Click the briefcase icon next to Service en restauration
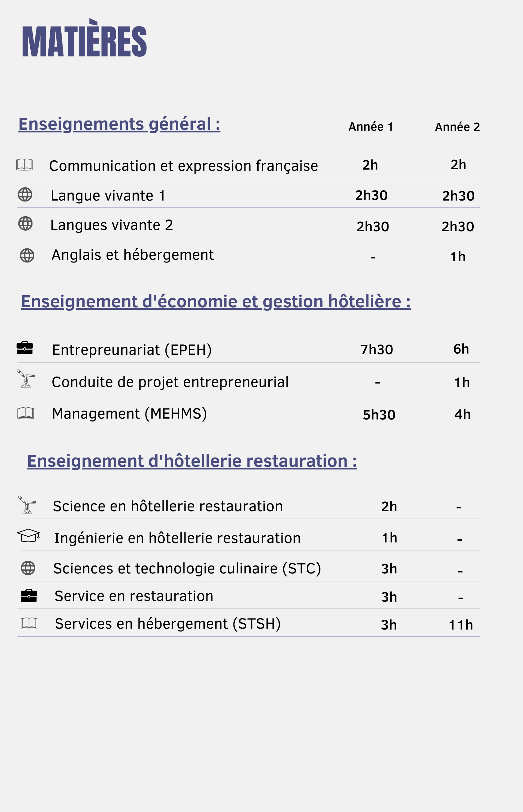Viewport: 523px width, 812px height. (x=29, y=596)
